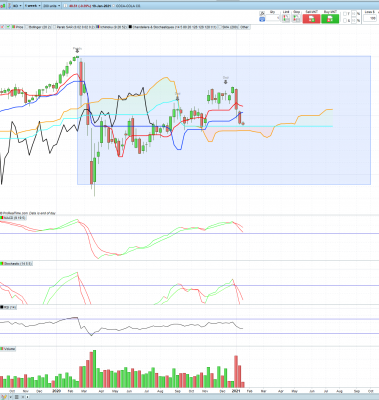Click the small arrow marker above the September candle
379x400 pixels.
coord(178,98)
